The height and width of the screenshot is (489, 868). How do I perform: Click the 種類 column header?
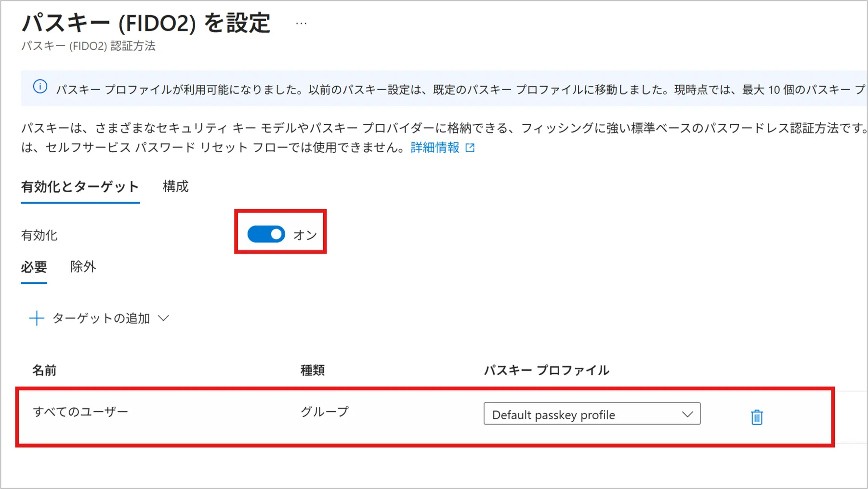[x=313, y=370]
